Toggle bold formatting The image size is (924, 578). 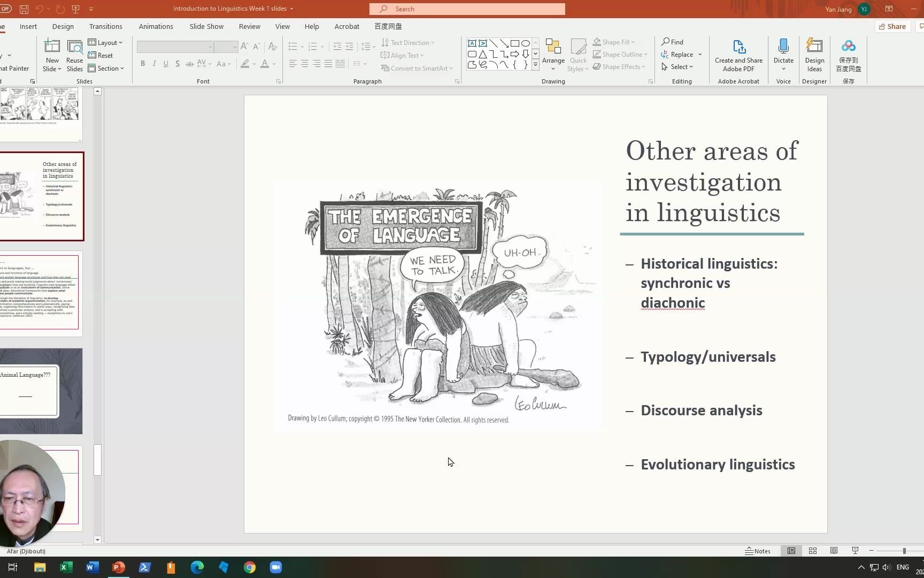pyautogui.click(x=143, y=64)
